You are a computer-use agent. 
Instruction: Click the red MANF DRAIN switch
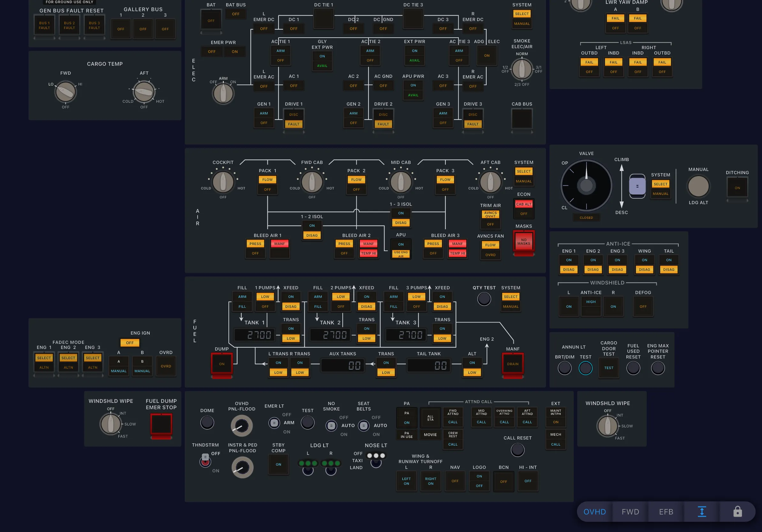pyautogui.click(x=512, y=364)
